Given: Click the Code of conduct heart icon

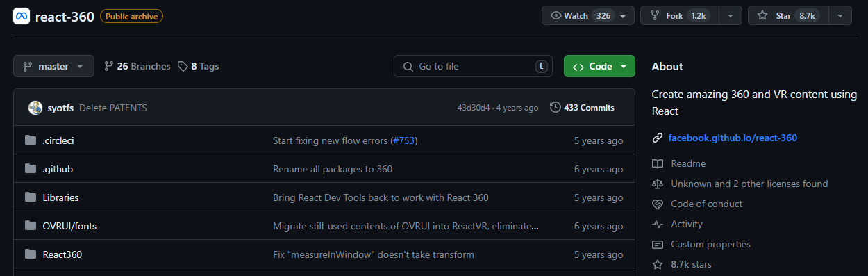Looking at the screenshot, I should (x=658, y=204).
